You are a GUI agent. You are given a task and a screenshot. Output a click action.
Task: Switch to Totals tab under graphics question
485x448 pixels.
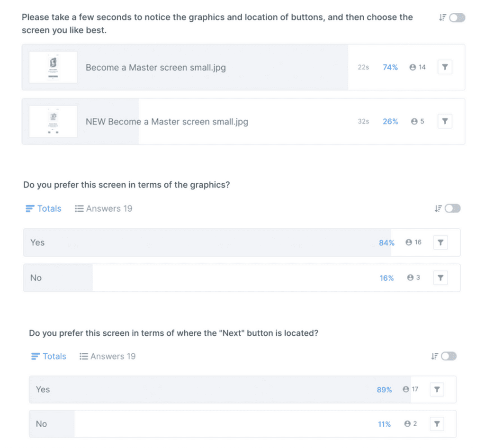[x=44, y=208]
